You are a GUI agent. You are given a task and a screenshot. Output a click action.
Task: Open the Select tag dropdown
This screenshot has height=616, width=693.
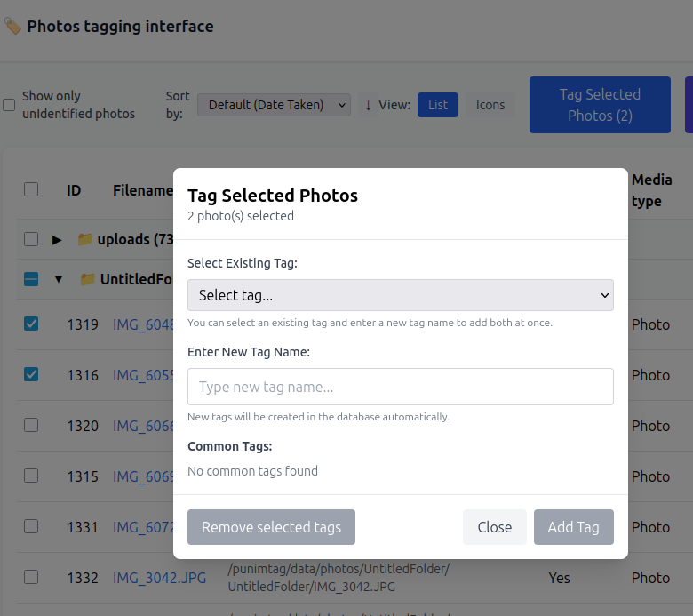click(x=400, y=295)
